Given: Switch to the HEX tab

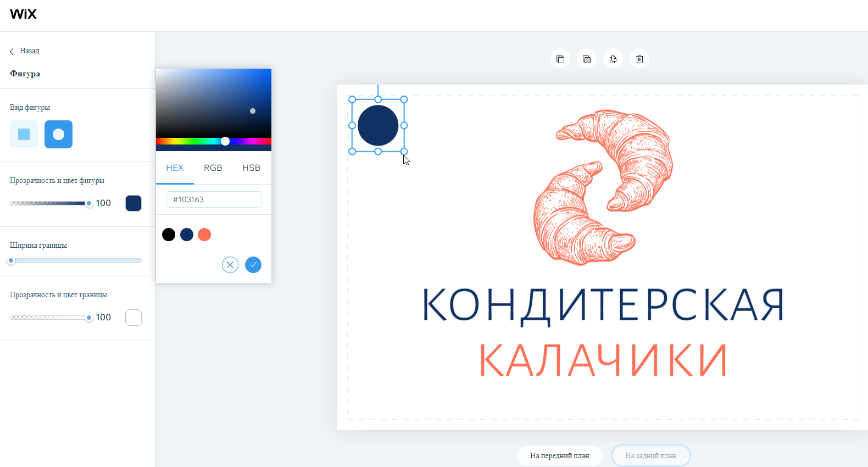Looking at the screenshot, I should (x=175, y=168).
